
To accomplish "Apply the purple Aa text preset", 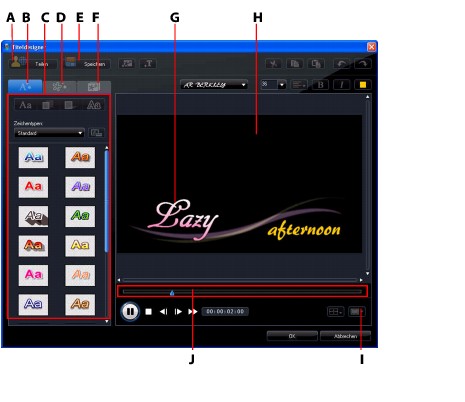I will tap(80, 187).
